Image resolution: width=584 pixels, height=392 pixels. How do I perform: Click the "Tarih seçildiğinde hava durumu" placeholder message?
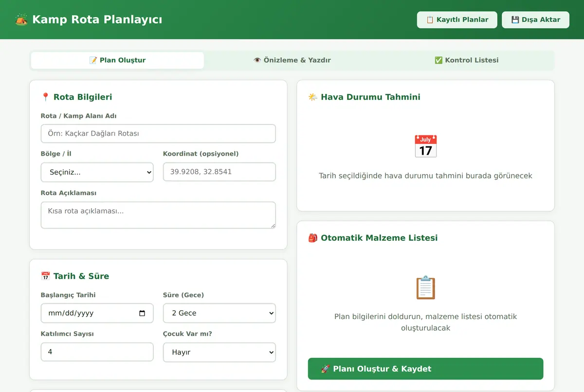pyautogui.click(x=425, y=176)
